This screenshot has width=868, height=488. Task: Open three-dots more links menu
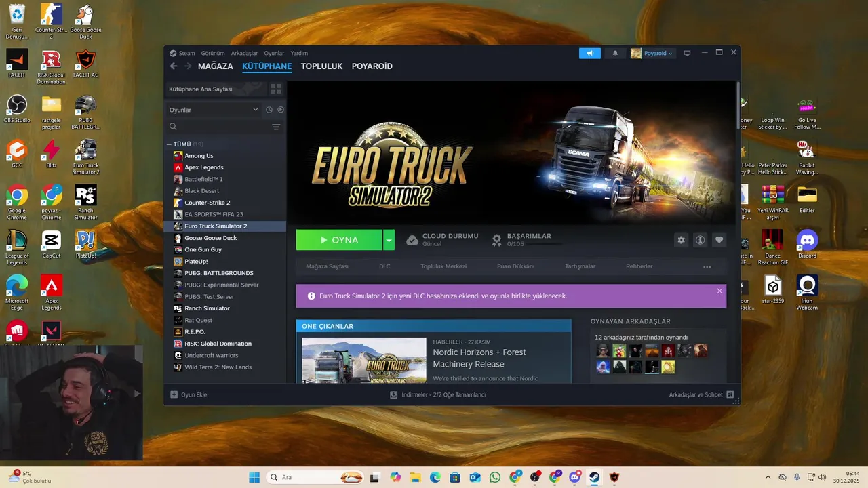click(707, 267)
